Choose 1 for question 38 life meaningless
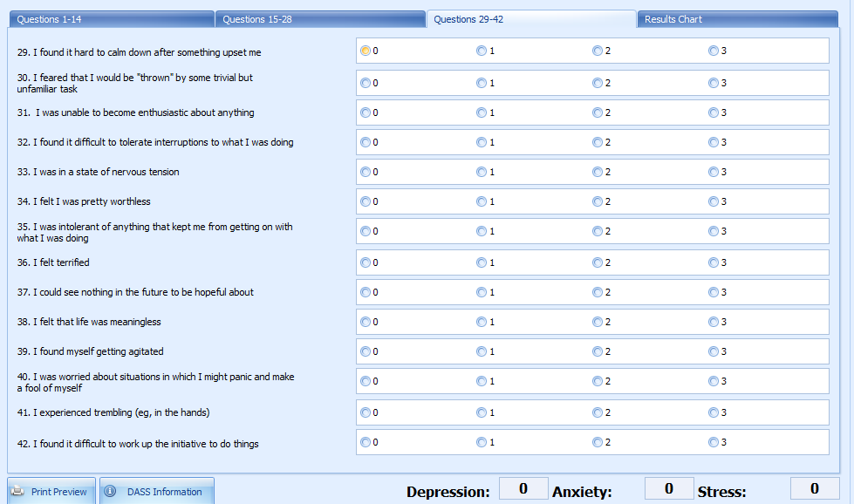 [482, 322]
